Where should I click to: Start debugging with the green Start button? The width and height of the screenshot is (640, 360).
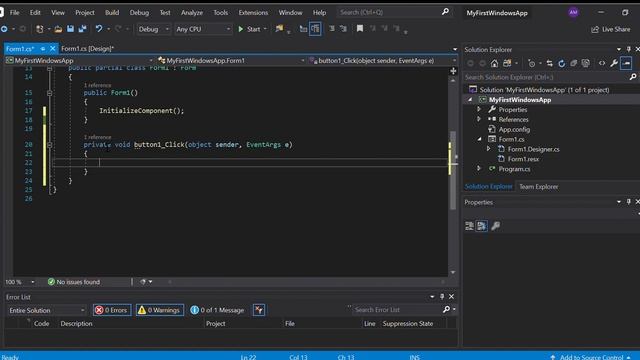[x=249, y=29]
